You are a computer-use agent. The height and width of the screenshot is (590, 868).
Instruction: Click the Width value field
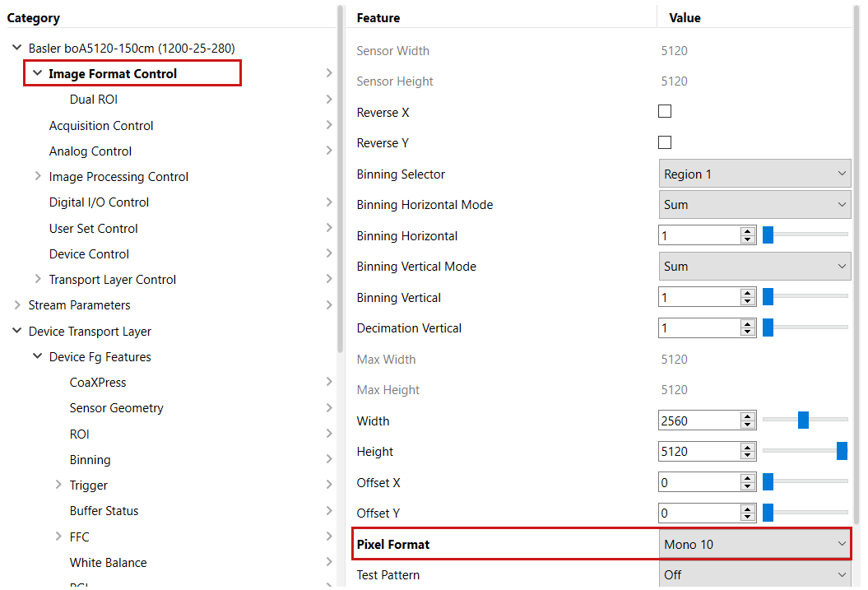(x=699, y=420)
